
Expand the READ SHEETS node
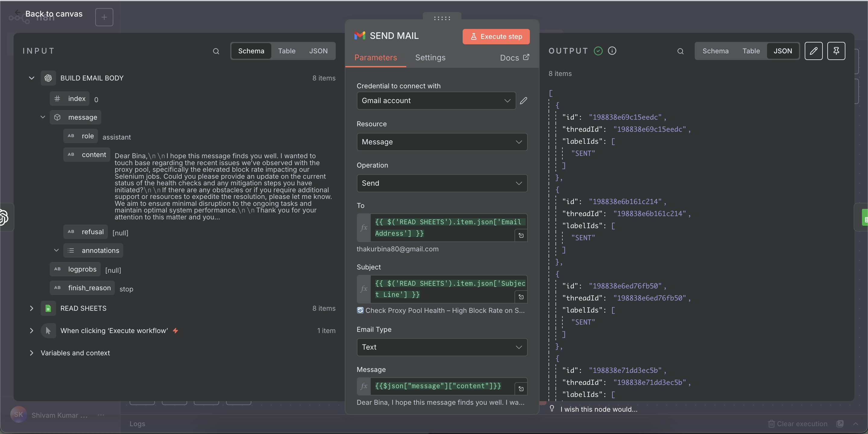pyautogui.click(x=31, y=308)
